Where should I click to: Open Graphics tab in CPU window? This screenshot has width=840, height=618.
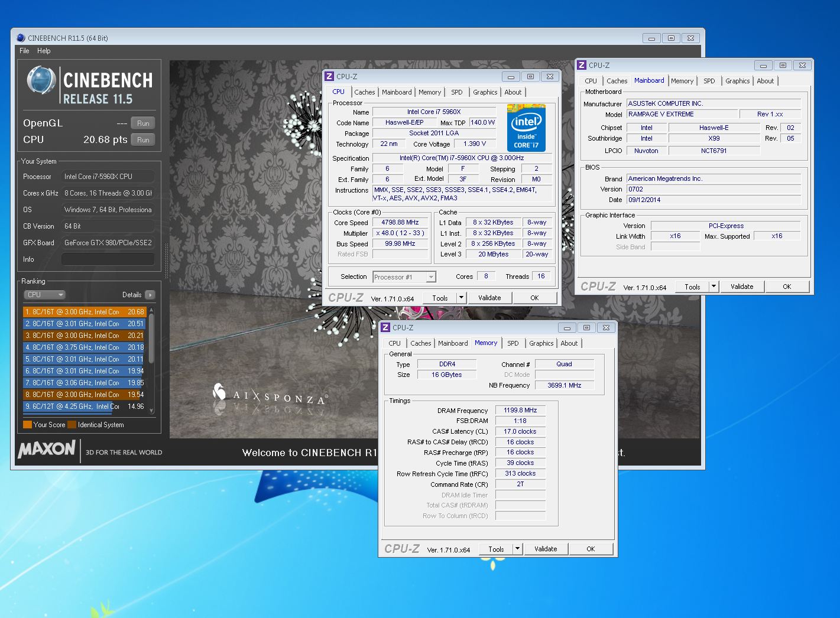click(x=485, y=92)
